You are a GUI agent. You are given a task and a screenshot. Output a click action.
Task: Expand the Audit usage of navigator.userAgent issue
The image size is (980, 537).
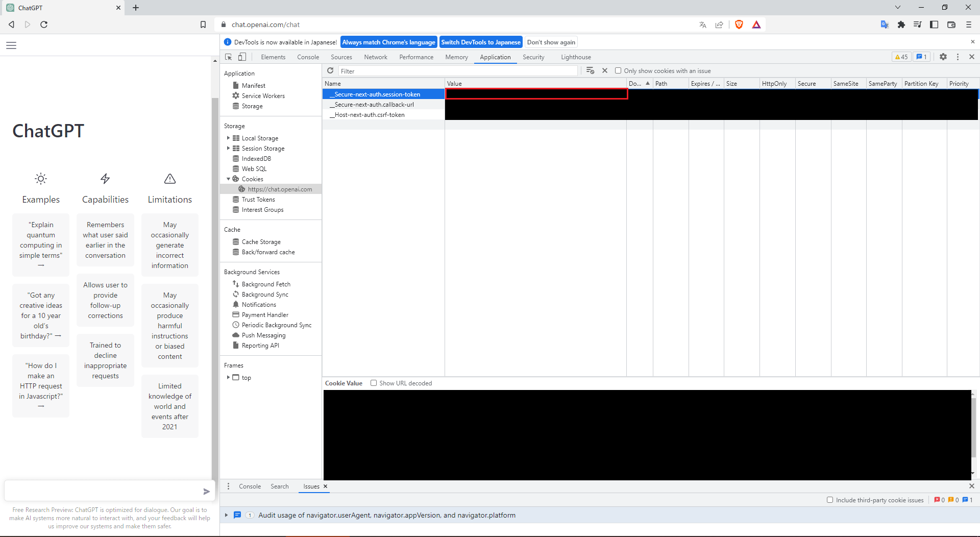(226, 515)
